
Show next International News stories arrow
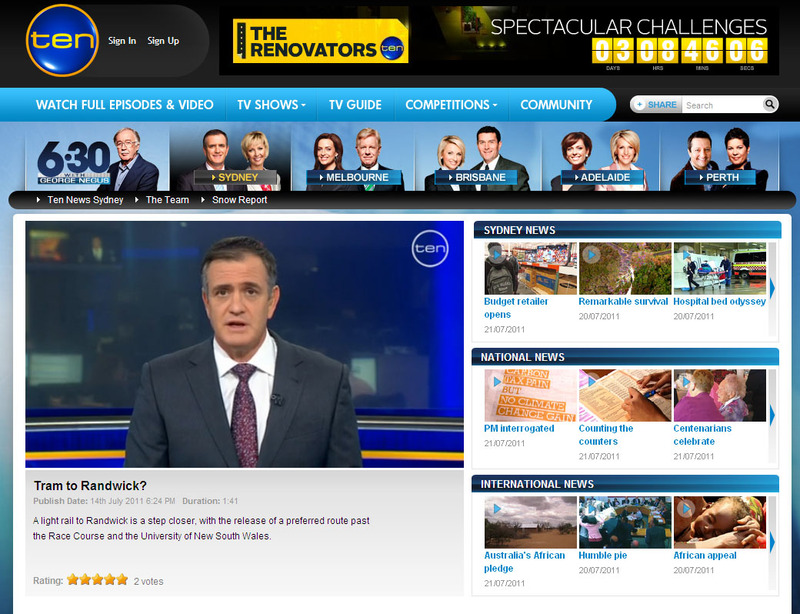[x=772, y=541]
